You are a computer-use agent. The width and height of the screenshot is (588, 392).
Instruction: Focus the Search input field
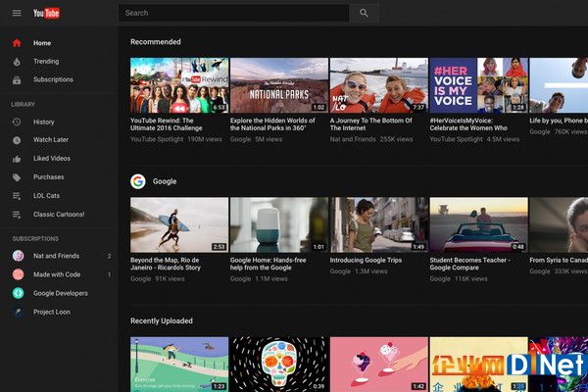tap(234, 13)
